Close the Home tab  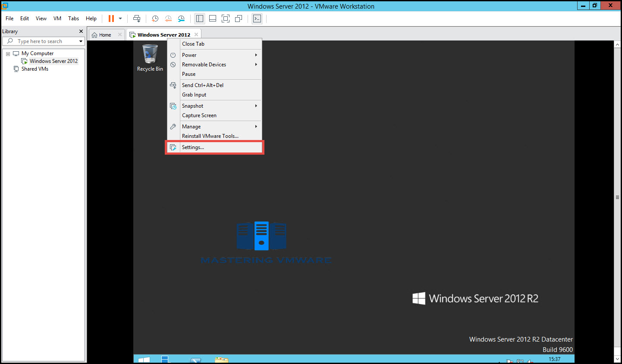[120, 34]
